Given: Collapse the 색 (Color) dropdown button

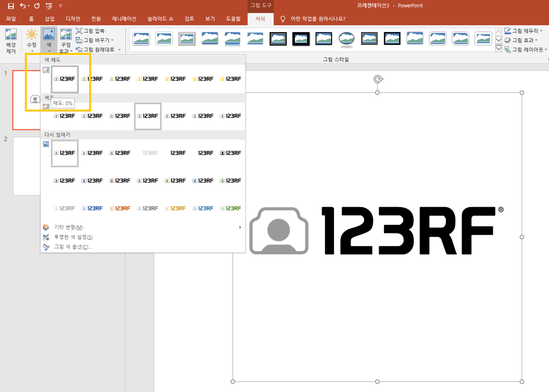Looking at the screenshot, I should tap(49, 40).
